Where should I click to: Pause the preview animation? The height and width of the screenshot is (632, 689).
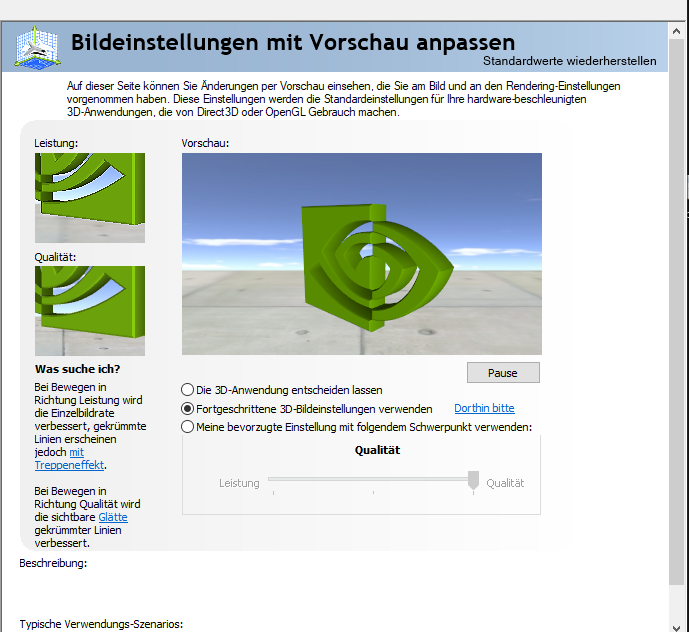(x=503, y=373)
